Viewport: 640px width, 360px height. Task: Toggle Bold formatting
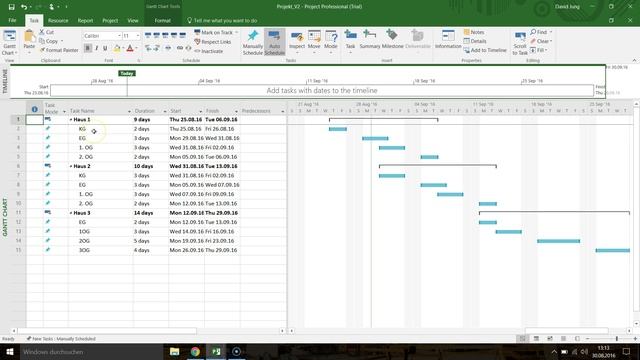click(x=87, y=49)
